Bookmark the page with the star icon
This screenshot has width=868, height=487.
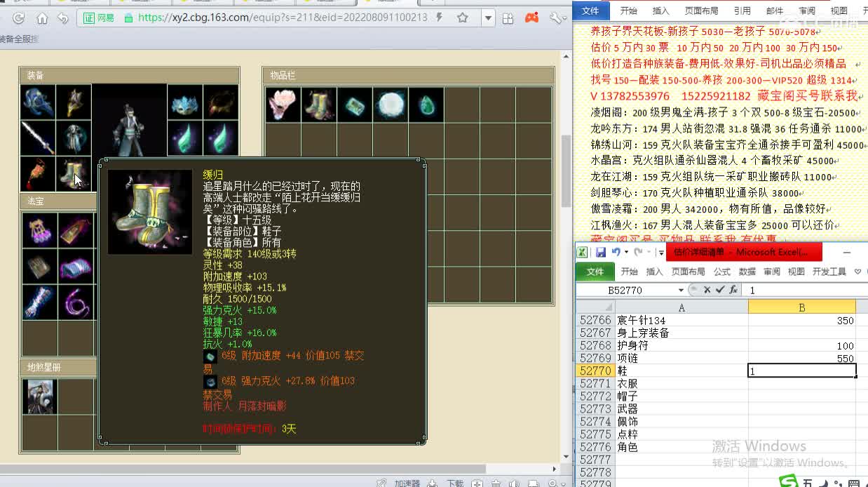tap(463, 18)
